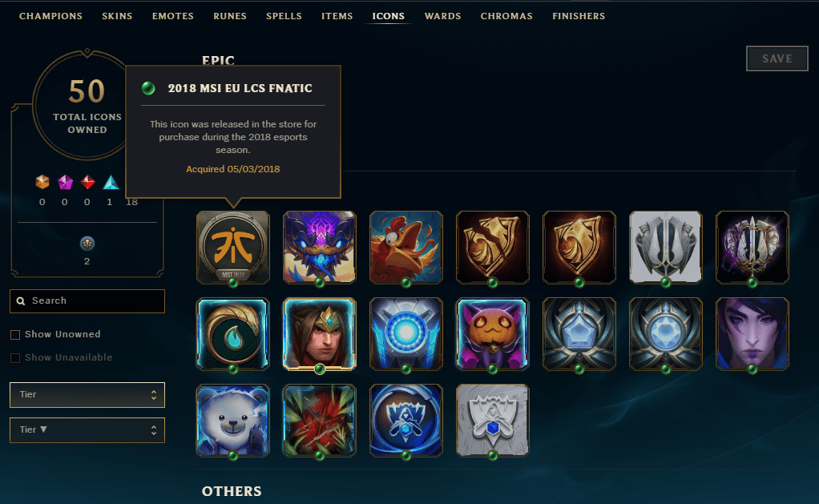Select the bearded warrior king portrait icon
Screen dimensions: 819x504
pos(320,334)
